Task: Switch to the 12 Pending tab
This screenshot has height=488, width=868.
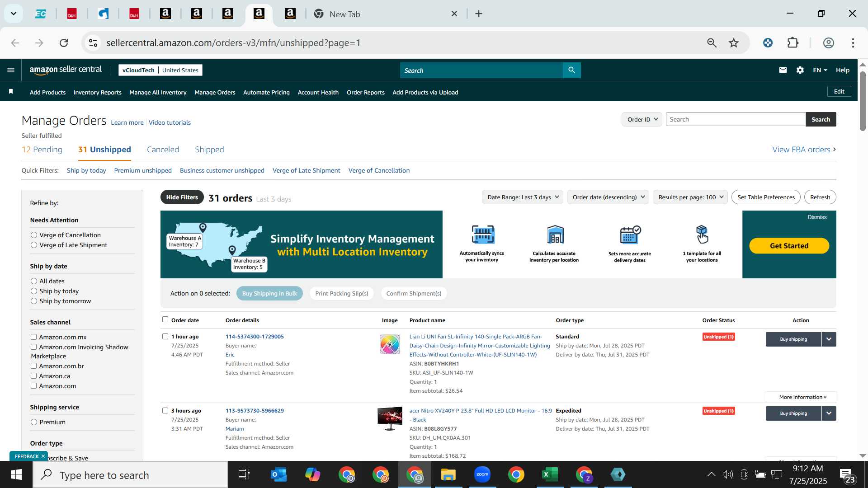Action: 42,150
